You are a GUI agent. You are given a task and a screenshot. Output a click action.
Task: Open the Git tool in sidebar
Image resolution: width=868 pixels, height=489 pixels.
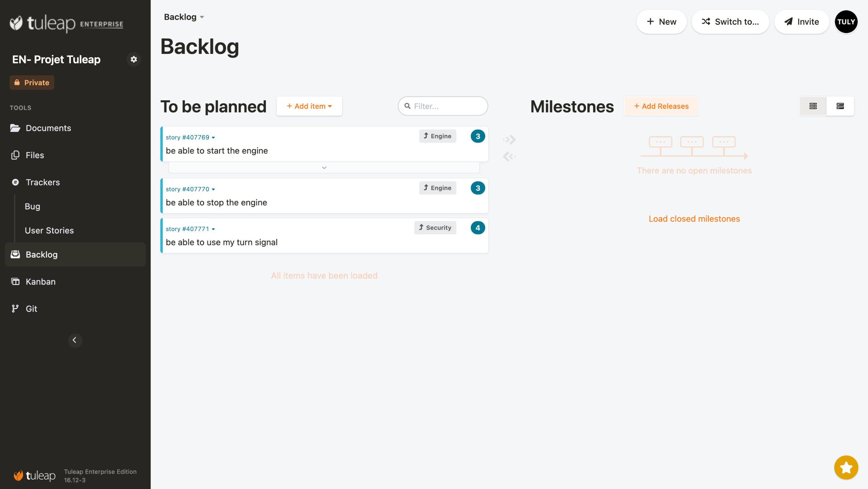pyautogui.click(x=31, y=309)
